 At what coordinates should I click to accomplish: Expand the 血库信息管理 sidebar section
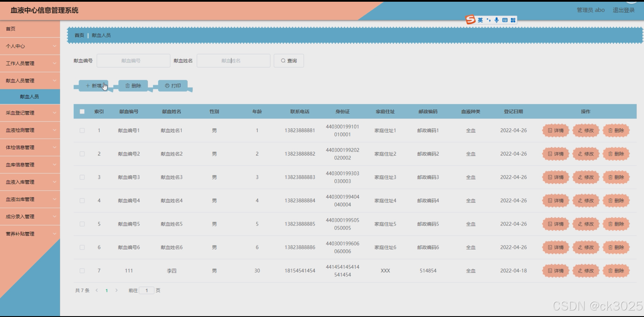30,165
